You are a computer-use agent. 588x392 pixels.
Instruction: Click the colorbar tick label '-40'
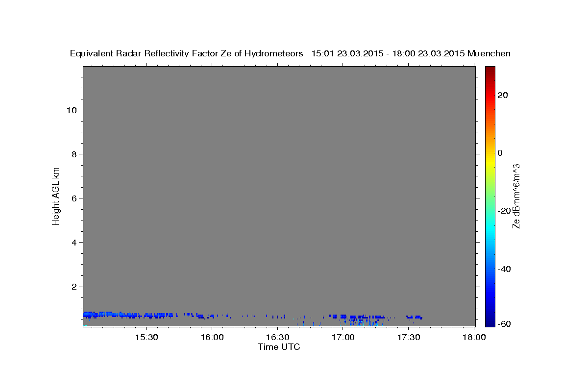coord(504,269)
